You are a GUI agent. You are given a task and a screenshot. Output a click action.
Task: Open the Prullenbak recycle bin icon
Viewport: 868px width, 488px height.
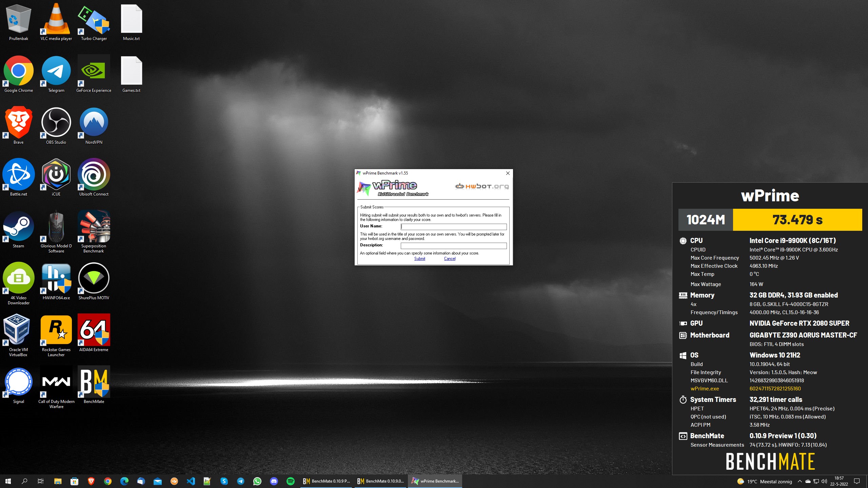coord(19,22)
